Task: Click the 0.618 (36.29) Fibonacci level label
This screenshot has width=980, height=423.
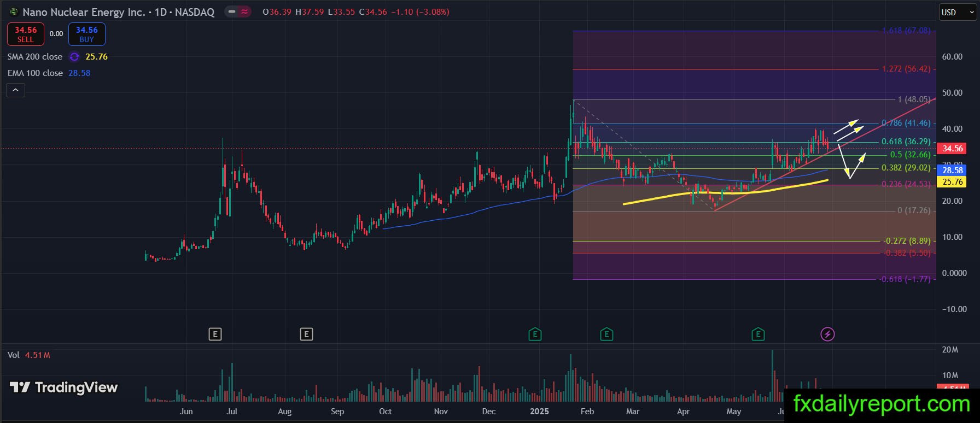Action: (x=906, y=142)
